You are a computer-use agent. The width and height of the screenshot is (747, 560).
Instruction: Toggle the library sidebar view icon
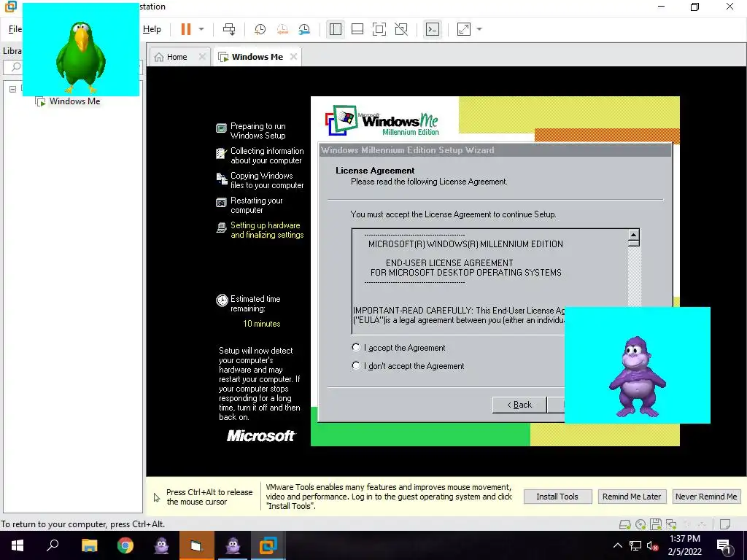pyautogui.click(x=336, y=29)
